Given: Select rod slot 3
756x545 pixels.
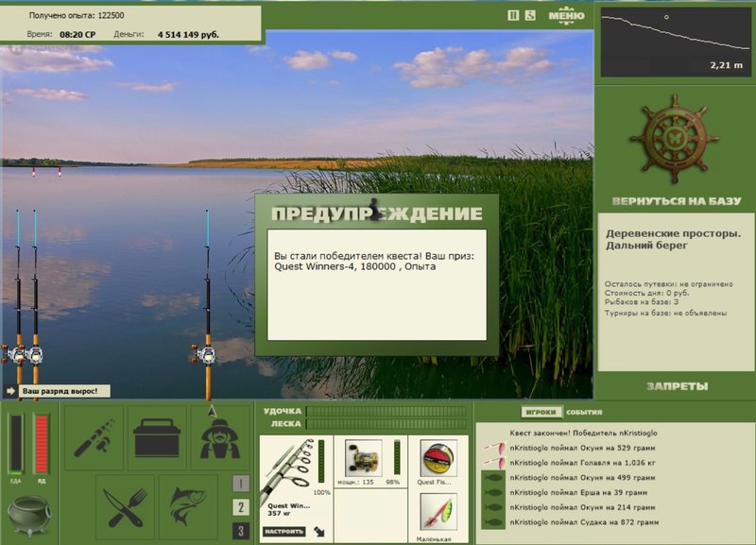Looking at the screenshot, I should tap(241, 531).
